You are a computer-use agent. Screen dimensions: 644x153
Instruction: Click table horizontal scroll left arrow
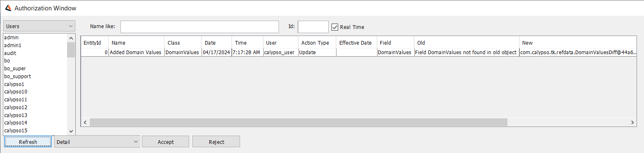tap(85, 122)
